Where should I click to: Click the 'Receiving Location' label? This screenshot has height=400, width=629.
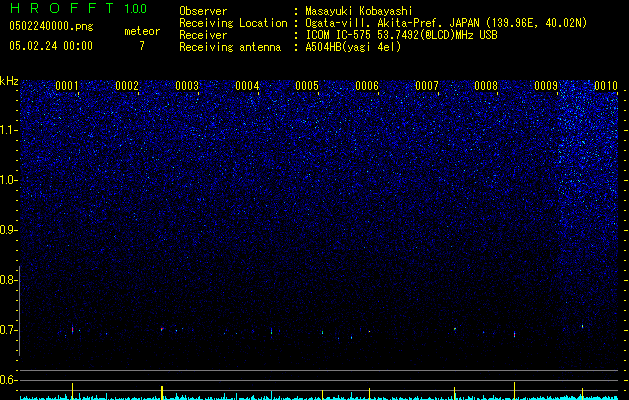tap(233, 24)
